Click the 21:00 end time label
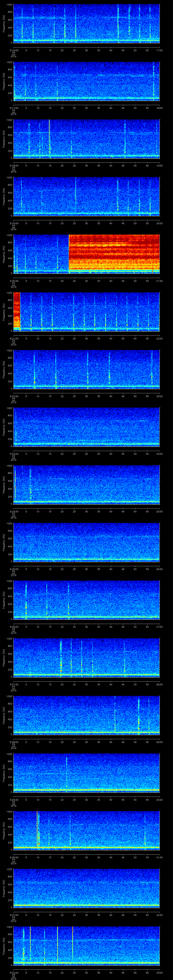The height and width of the screenshot is (980, 173). point(159,280)
